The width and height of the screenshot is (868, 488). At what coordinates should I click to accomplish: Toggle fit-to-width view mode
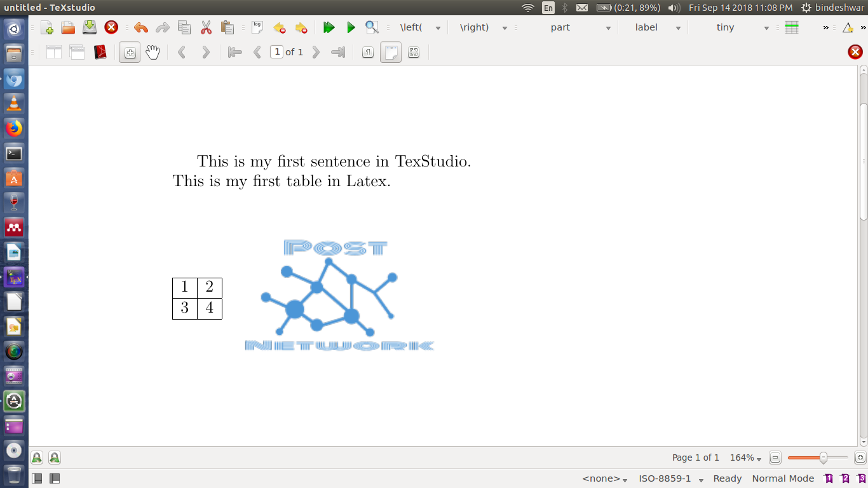pos(391,52)
